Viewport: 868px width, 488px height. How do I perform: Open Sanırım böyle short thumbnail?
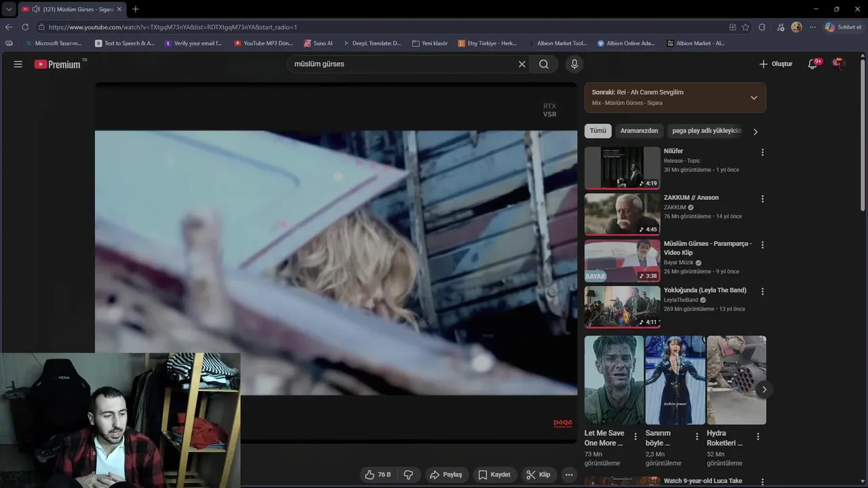pyautogui.click(x=675, y=380)
